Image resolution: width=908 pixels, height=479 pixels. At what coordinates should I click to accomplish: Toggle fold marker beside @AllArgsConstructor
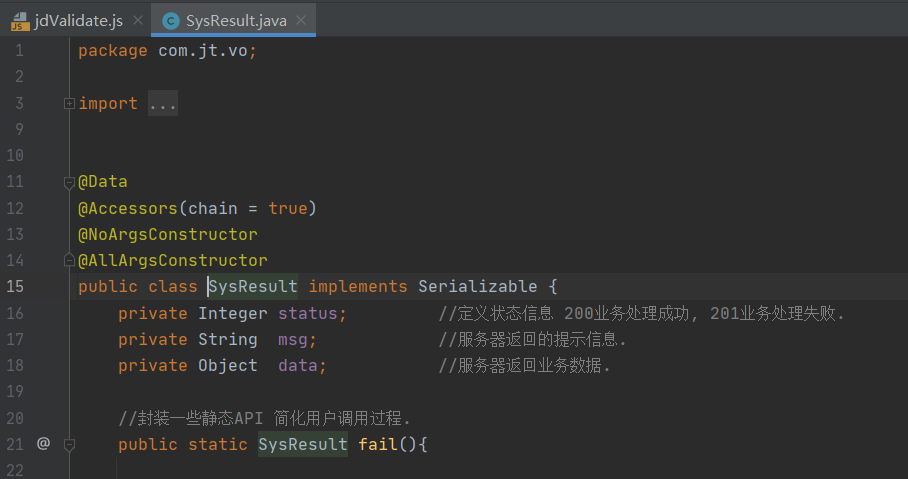(69, 260)
